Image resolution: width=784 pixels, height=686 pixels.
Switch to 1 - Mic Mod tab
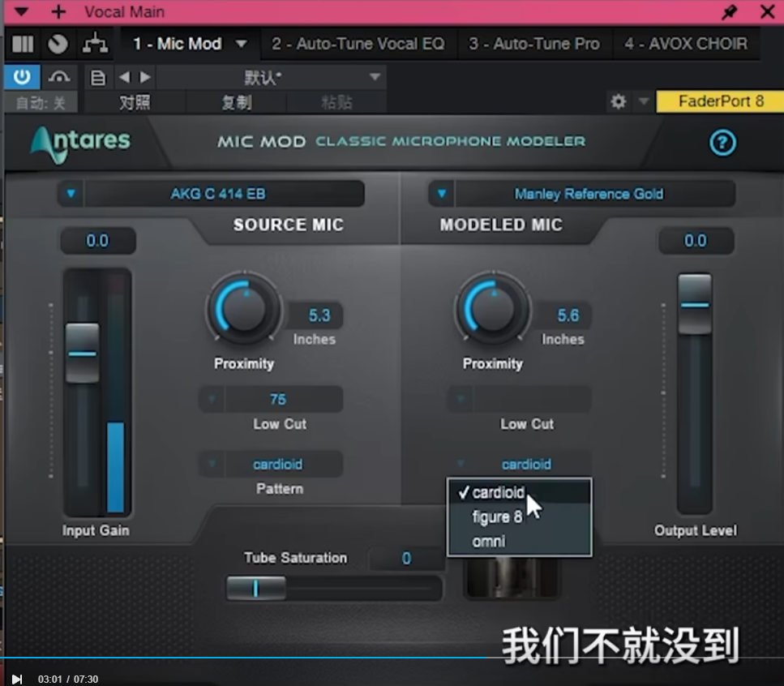point(177,44)
